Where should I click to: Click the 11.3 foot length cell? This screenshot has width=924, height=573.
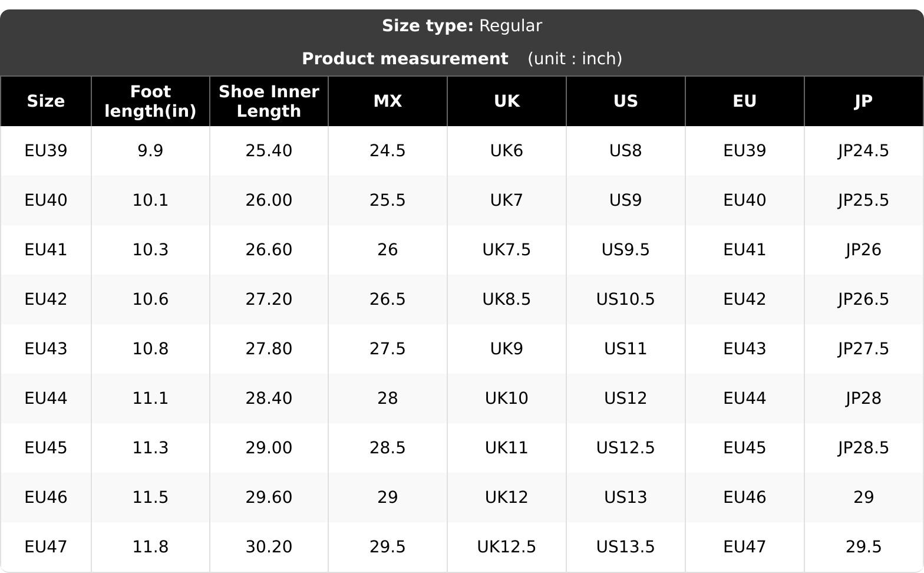[150, 448]
